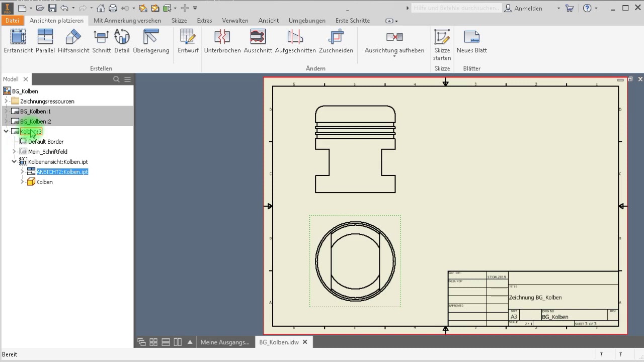The width and height of the screenshot is (644, 362).
Task: Open the Extras ribbon tab
Action: 204,21
